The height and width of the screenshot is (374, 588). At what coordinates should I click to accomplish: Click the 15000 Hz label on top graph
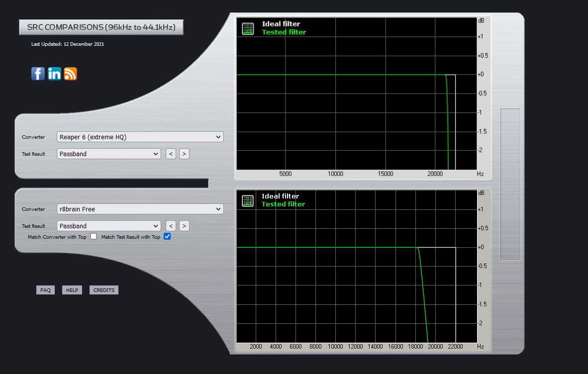click(386, 174)
